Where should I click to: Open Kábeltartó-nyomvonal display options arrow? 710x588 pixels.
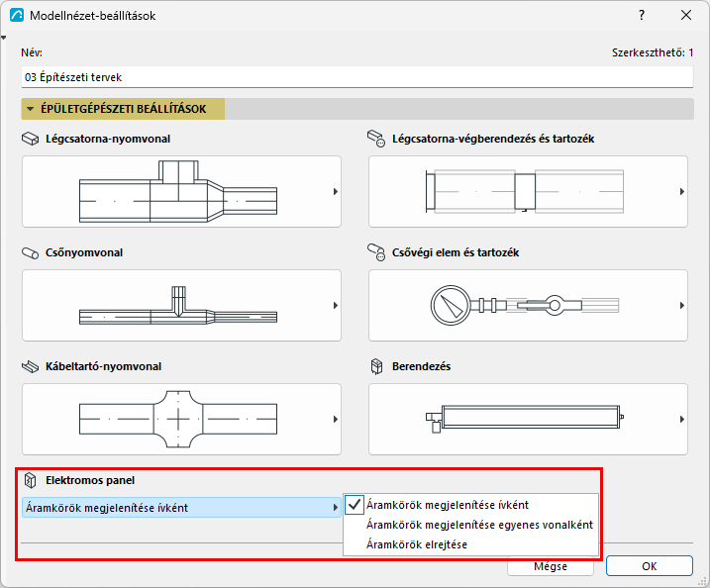(336, 419)
